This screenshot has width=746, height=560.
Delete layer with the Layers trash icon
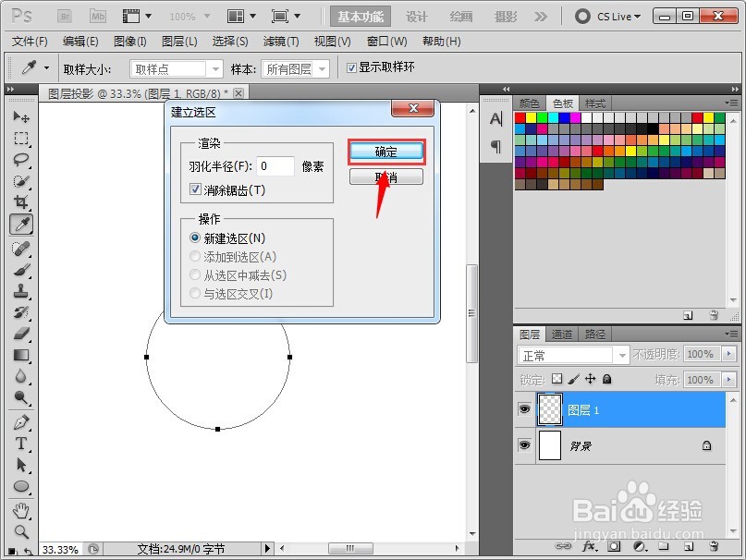click(714, 546)
